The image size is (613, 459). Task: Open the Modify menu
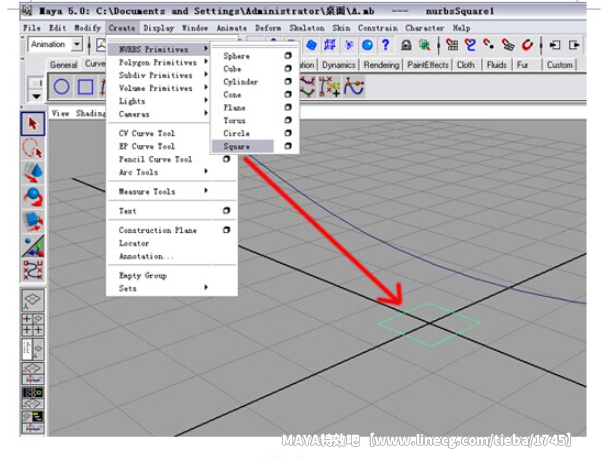click(x=88, y=28)
